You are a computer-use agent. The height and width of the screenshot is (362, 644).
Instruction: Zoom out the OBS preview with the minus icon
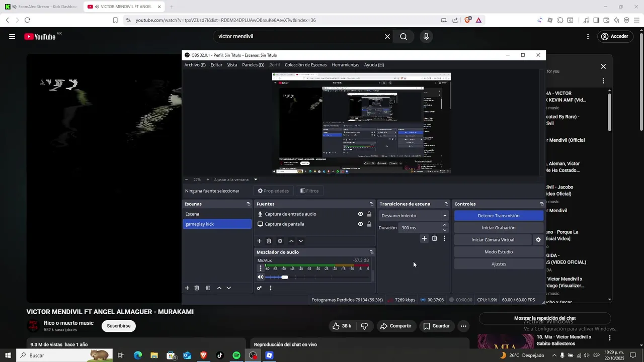[186, 179]
